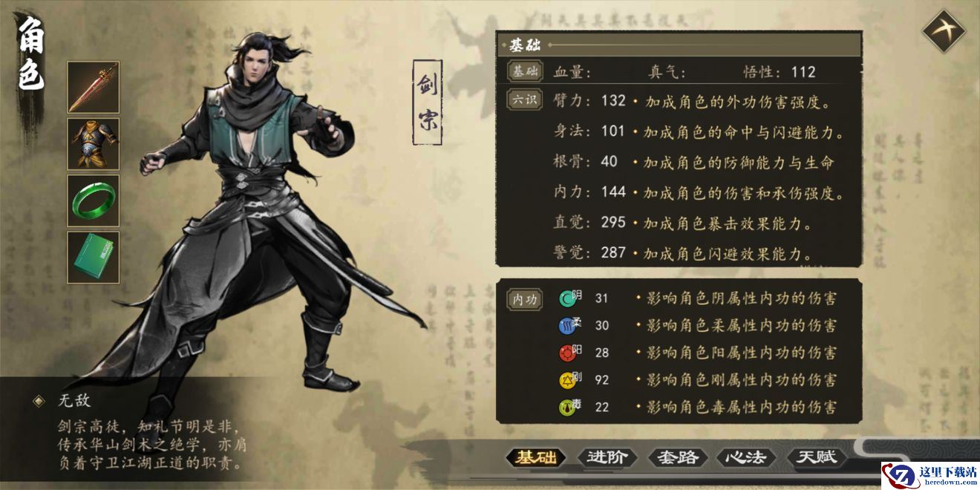This screenshot has height=490, width=980.
Task: Open the golden armor equipment slot
Action: click(x=94, y=143)
